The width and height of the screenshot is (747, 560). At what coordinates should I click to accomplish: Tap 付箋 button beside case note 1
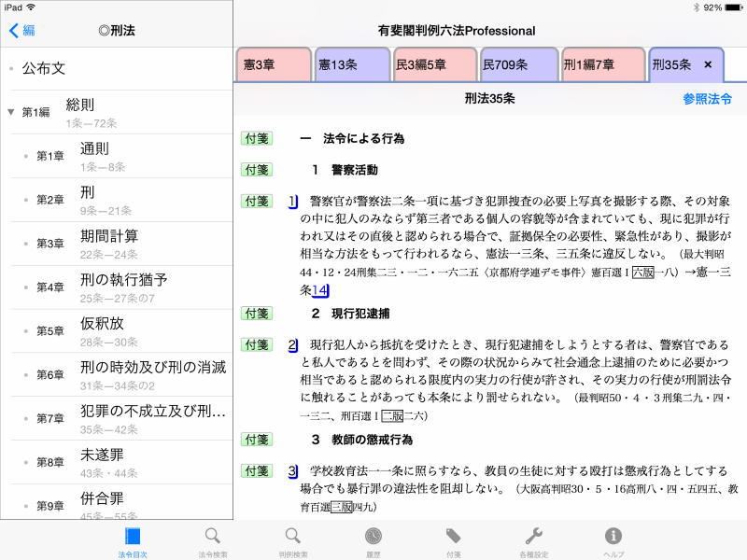257,201
